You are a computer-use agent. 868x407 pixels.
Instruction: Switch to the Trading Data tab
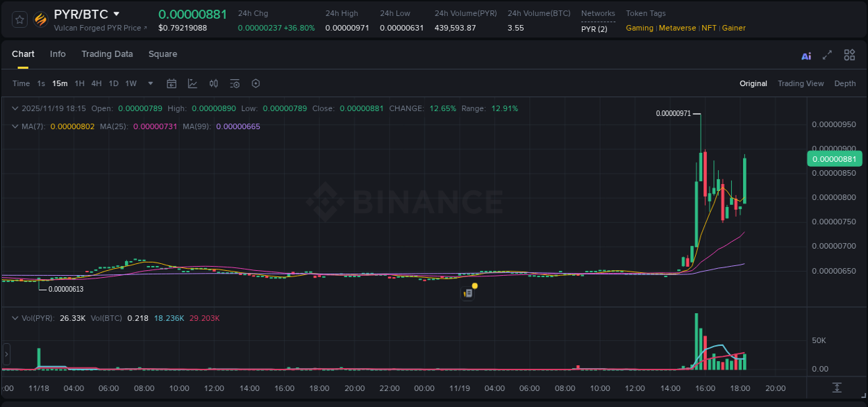[x=107, y=54]
